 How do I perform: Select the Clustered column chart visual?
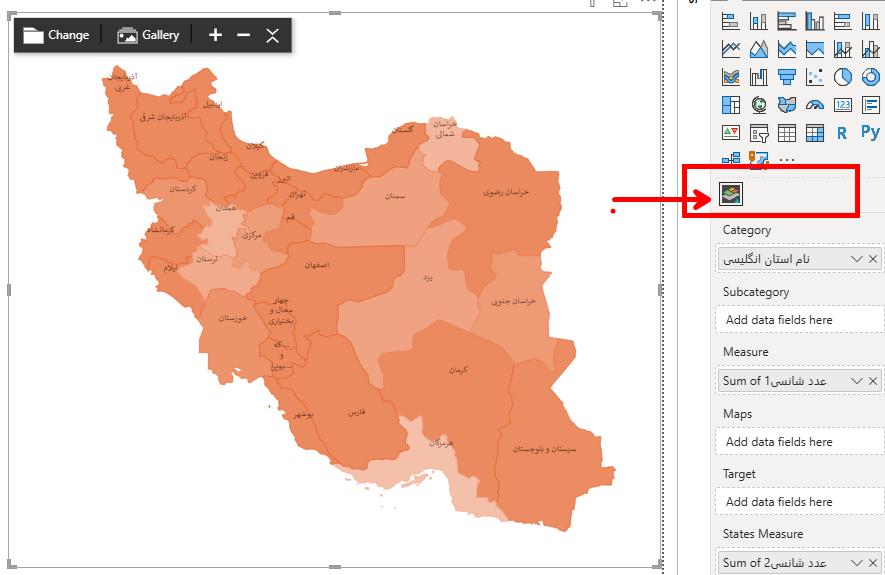814,21
